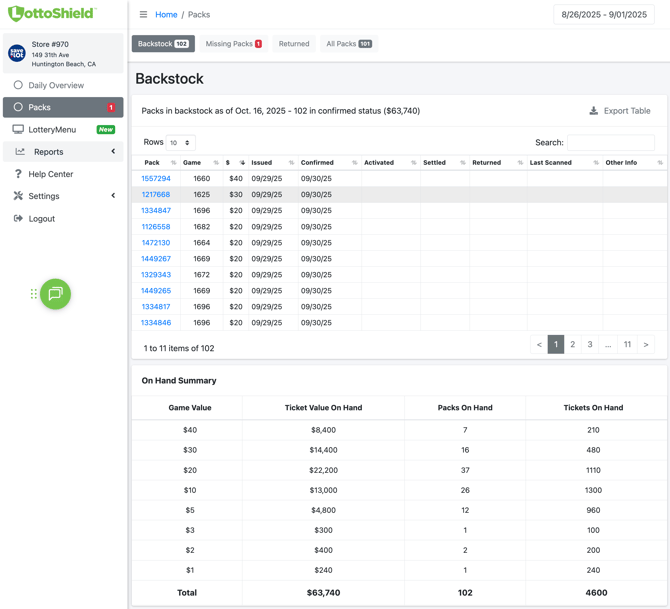The image size is (670, 609).
Task: Sort table by the Pack column
Action: 152,162
